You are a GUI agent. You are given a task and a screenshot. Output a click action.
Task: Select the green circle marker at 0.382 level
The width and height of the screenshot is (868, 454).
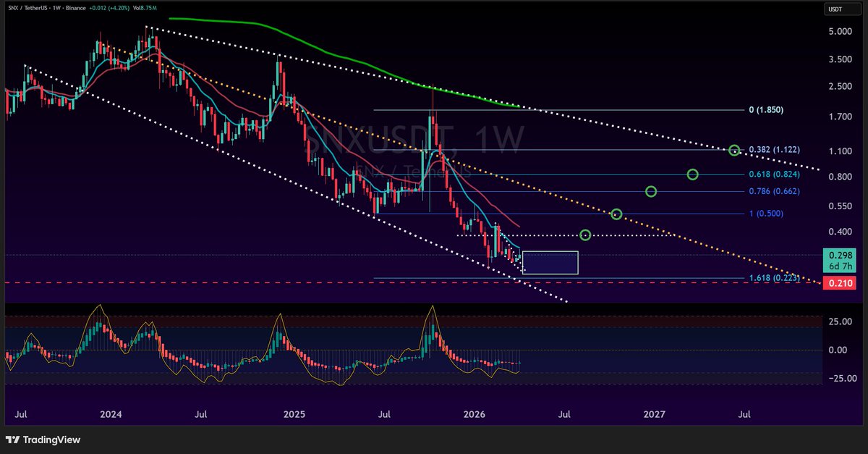click(x=734, y=151)
